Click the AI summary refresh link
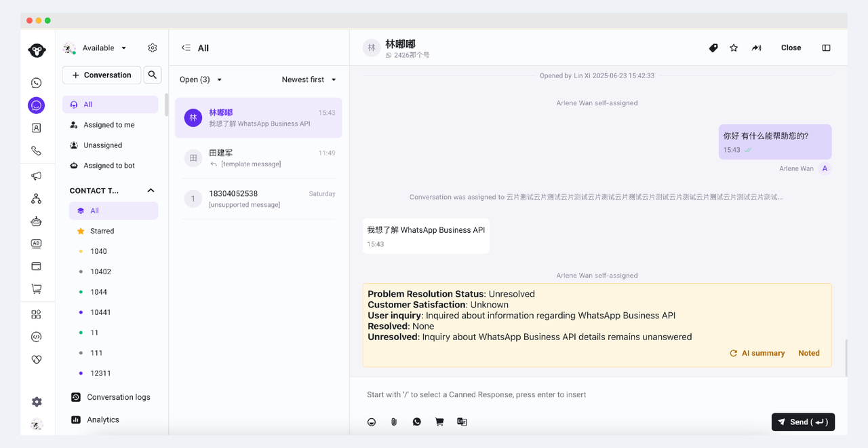The width and height of the screenshot is (868, 448). click(x=757, y=354)
